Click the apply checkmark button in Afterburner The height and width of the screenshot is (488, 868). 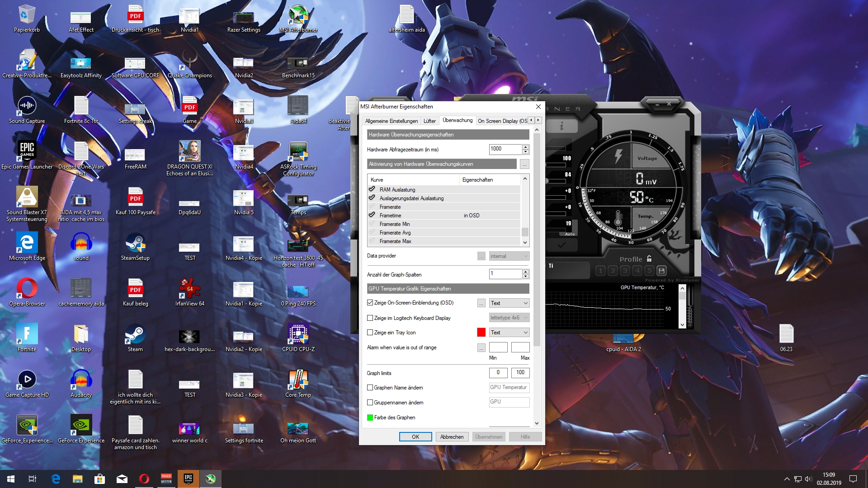pos(561,245)
